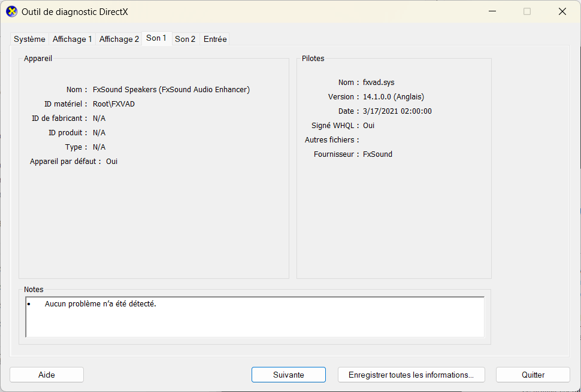Click the Suivante button
This screenshot has height=392, width=581.
click(289, 375)
